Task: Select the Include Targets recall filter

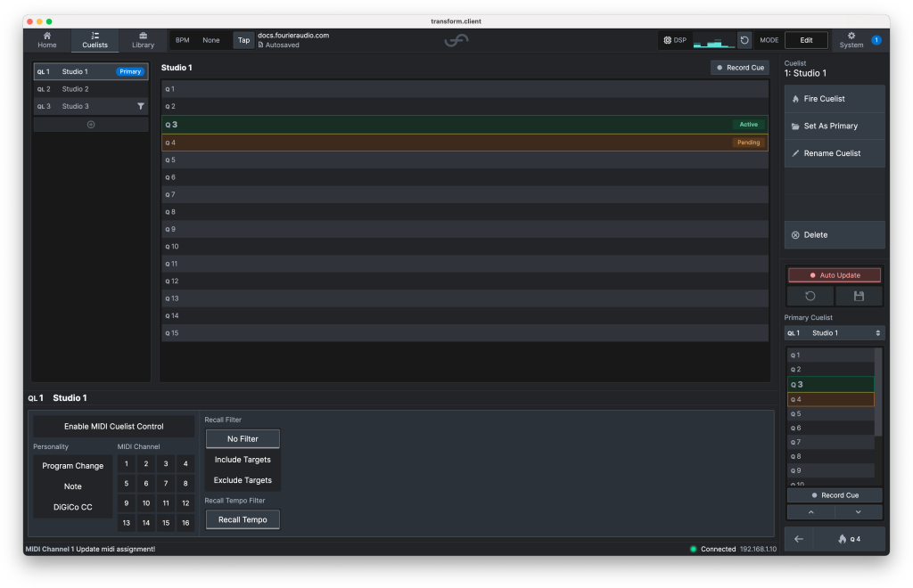Action: click(243, 460)
